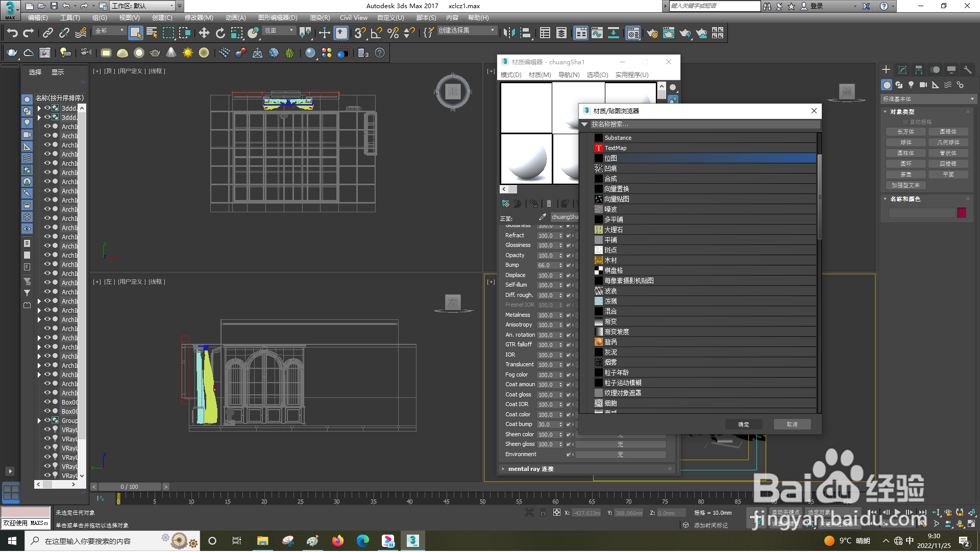
Task: Click the Select by Name tool
Action: tap(152, 33)
